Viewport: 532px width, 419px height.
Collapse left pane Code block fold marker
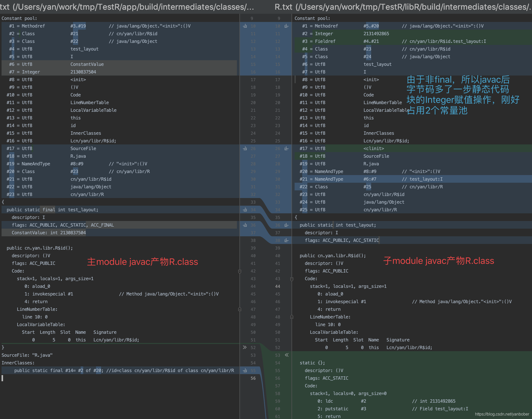pyautogui.click(x=240, y=271)
